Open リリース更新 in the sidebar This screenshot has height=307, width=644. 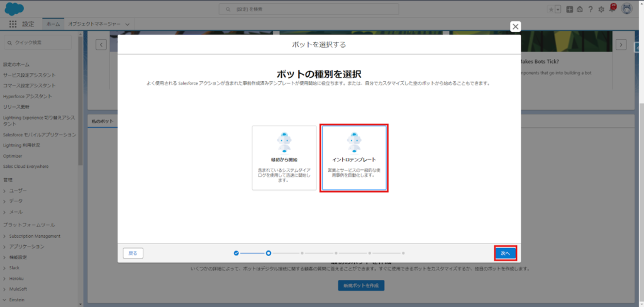pos(16,107)
